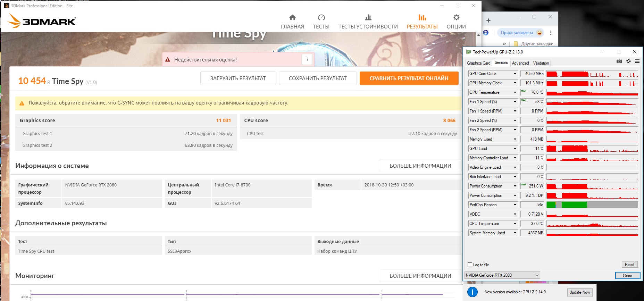The height and width of the screenshot is (301, 644).
Task: Click ЗАГРУЗИТЬ РЕЗУЛЬТАТ button
Action: point(238,78)
